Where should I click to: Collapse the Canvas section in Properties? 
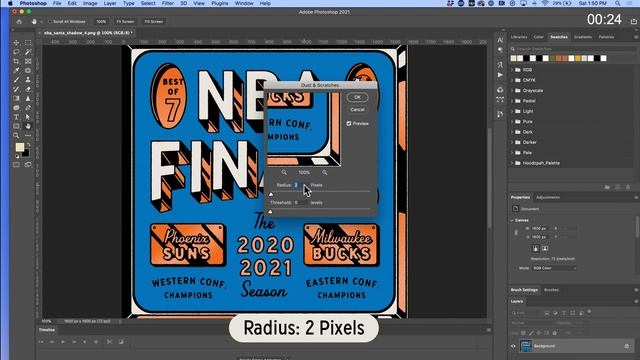pos(512,220)
